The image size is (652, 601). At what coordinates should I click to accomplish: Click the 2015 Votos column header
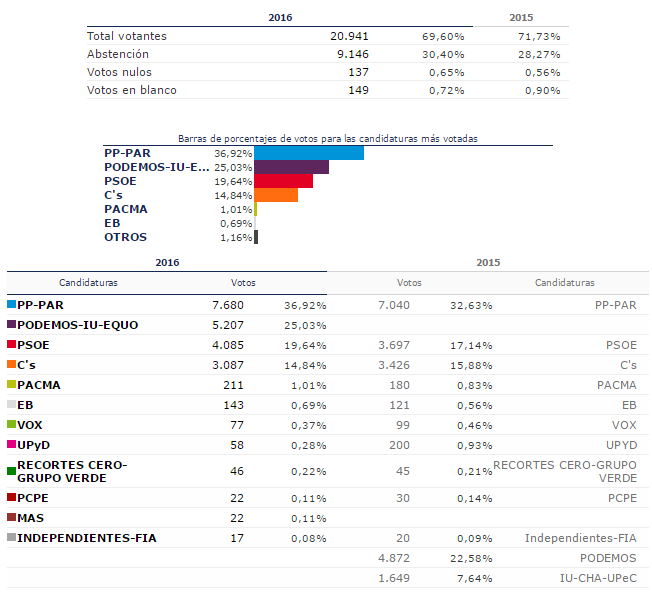tap(409, 283)
